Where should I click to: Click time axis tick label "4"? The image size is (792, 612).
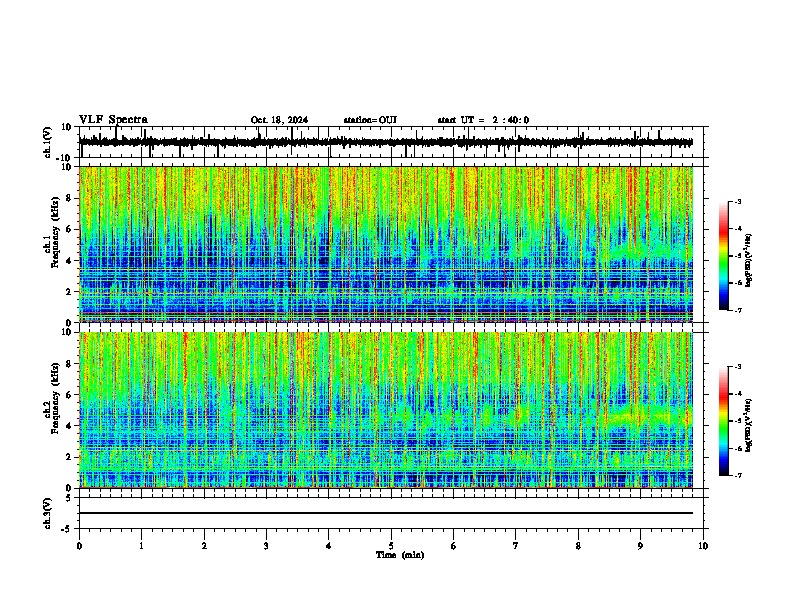tap(329, 546)
